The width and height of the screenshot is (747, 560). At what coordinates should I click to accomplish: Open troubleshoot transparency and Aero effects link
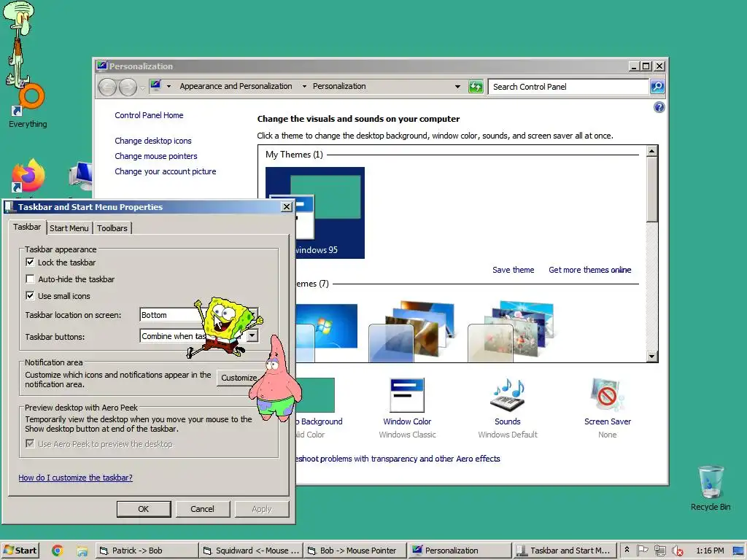click(398, 459)
